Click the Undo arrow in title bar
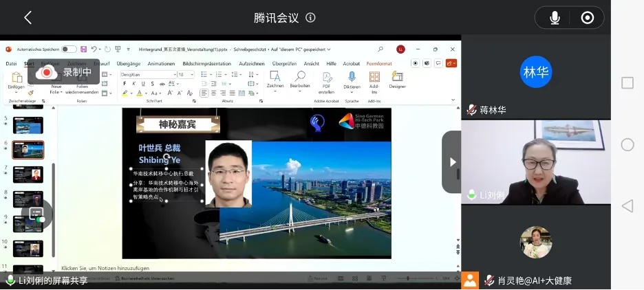Image resolution: width=644 pixels, height=290 pixels. point(94,49)
